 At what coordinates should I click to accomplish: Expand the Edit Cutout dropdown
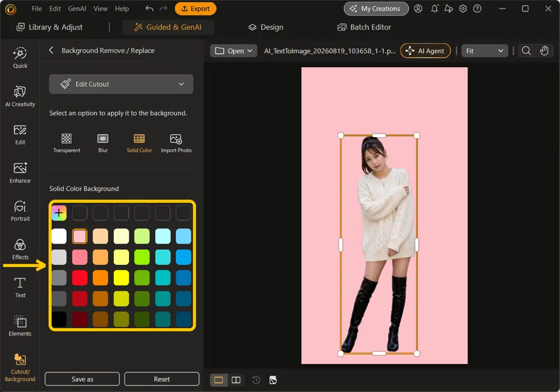121,84
